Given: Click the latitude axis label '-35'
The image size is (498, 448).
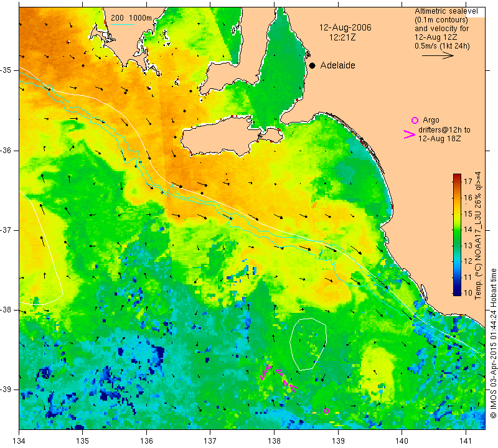Looking at the screenshot, I should pos(6,70).
